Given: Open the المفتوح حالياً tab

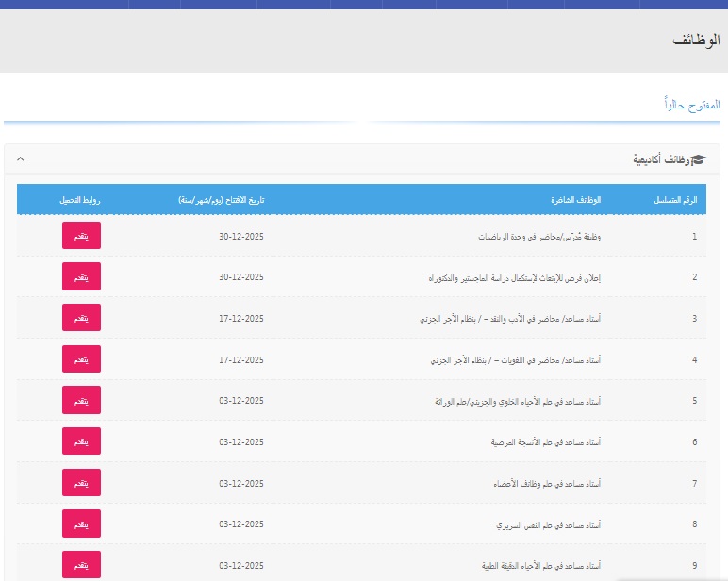Looking at the screenshot, I should coord(692,103).
